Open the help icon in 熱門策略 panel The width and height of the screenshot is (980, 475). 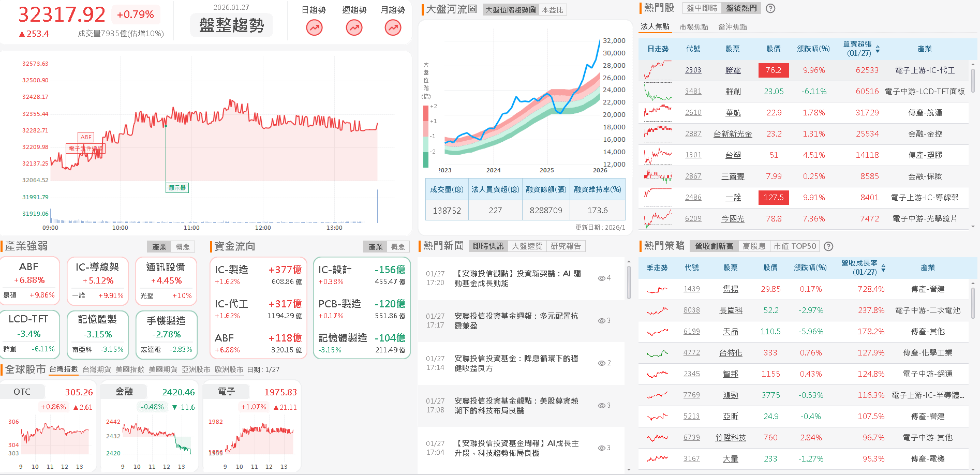828,246
